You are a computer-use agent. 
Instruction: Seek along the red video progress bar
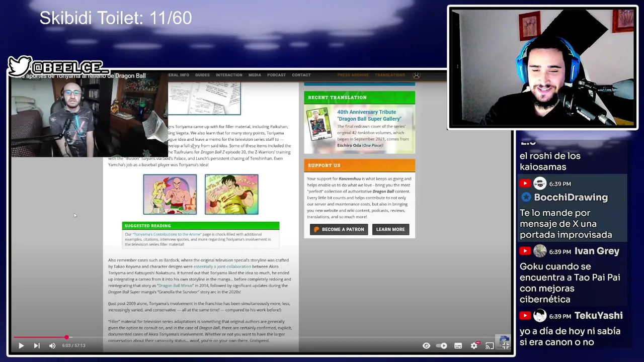click(x=262, y=337)
